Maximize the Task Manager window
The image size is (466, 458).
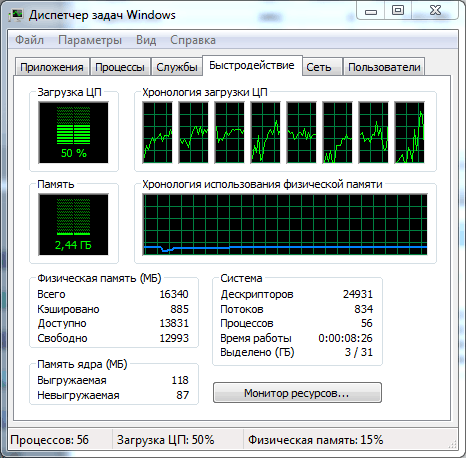coord(398,11)
